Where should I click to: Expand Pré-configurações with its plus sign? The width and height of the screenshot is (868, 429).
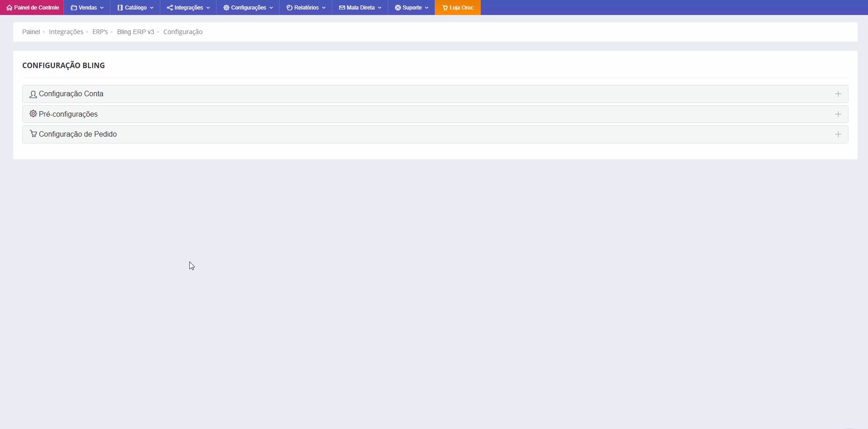pyautogui.click(x=838, y=114)
